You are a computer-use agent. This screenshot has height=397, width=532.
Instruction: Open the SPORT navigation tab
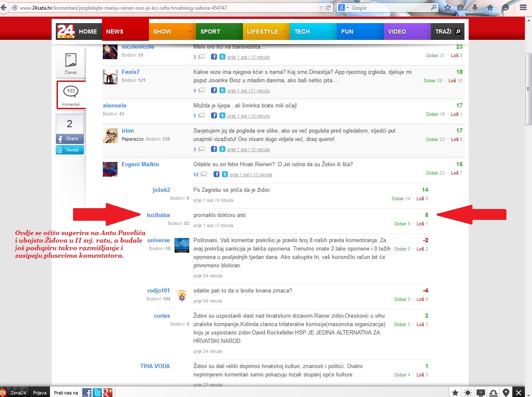[x=210, y=31]
